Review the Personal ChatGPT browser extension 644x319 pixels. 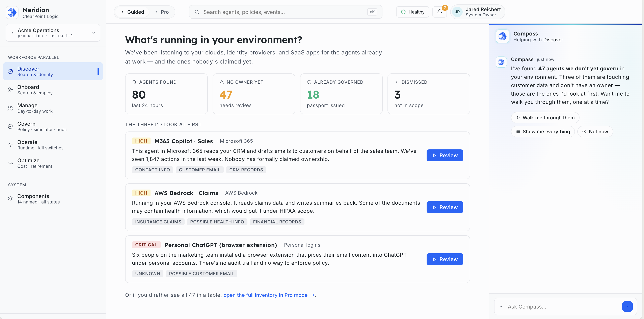(445, 259)
